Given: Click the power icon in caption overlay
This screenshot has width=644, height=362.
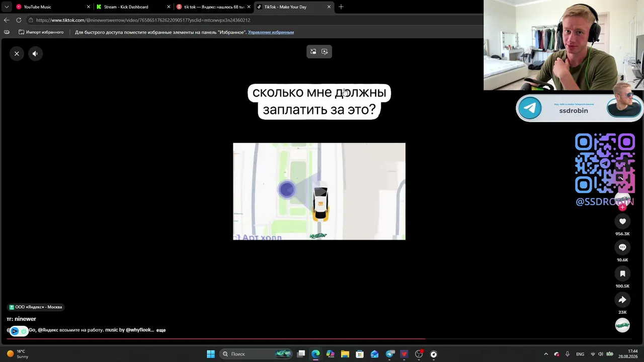Looking at the screenshot, I should click(24, 331).
